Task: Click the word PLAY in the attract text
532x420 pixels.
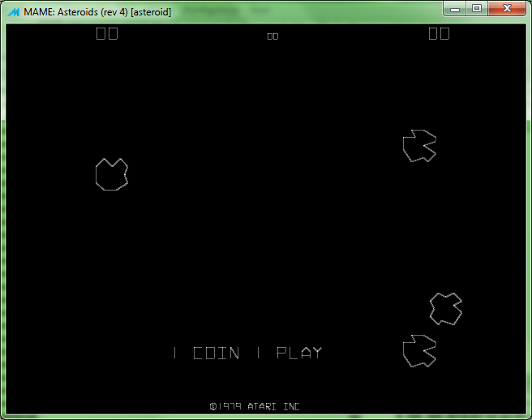Action: tap(299, 353)
